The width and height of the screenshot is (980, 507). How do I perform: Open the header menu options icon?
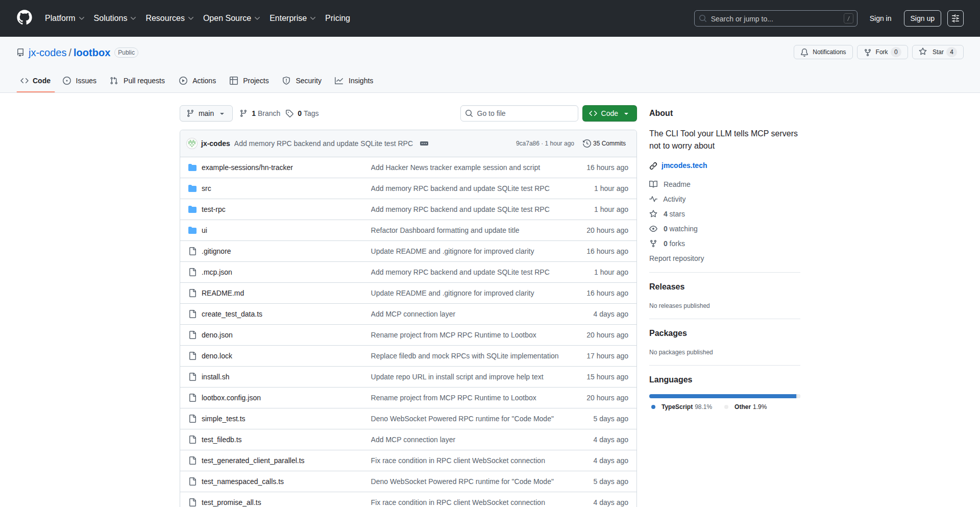[x=955, y=18]
